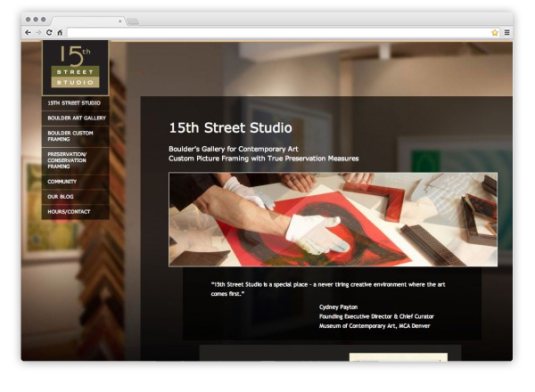Open the 15th Street Studio menu item

click(76, 103)
